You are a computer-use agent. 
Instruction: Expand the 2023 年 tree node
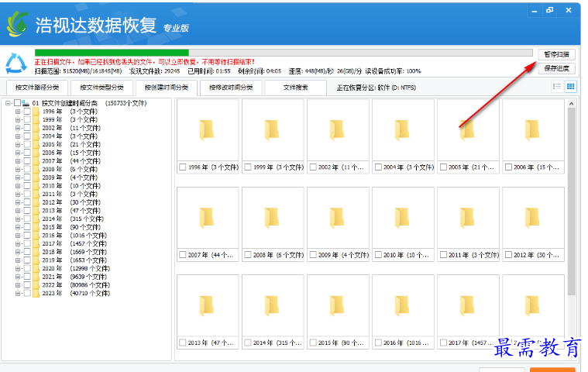coord(18,293)
